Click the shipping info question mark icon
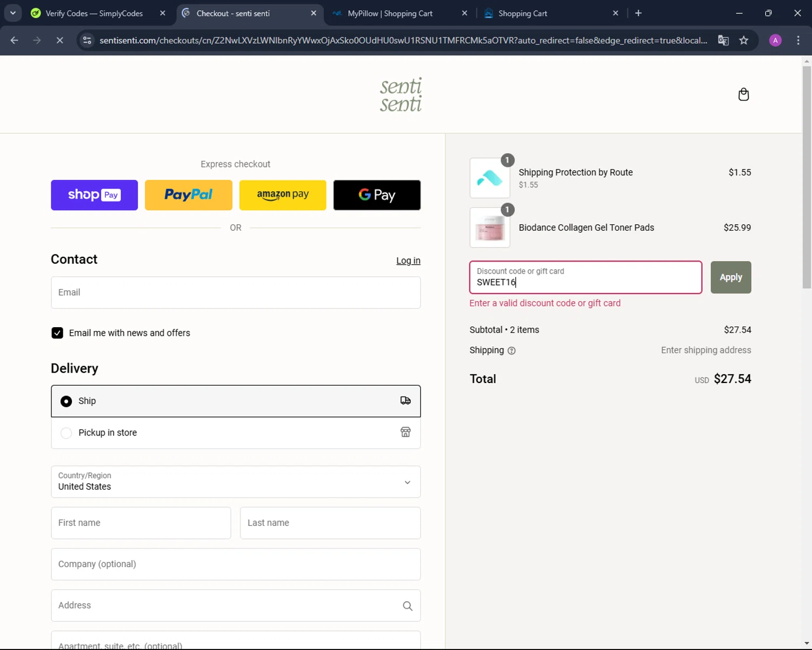 [x=512, y=350]
